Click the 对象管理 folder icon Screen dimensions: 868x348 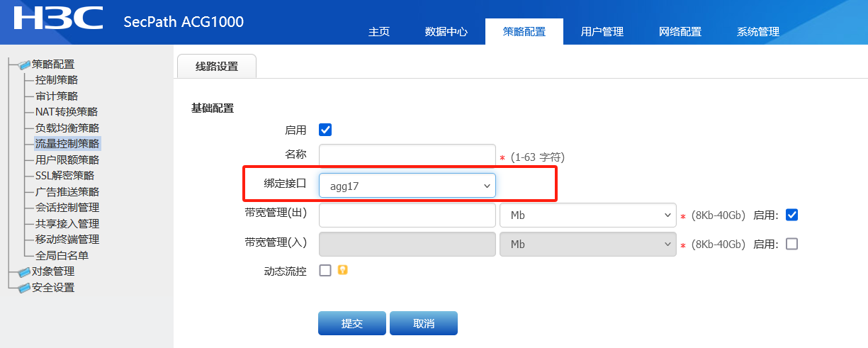tap(25, 271)
